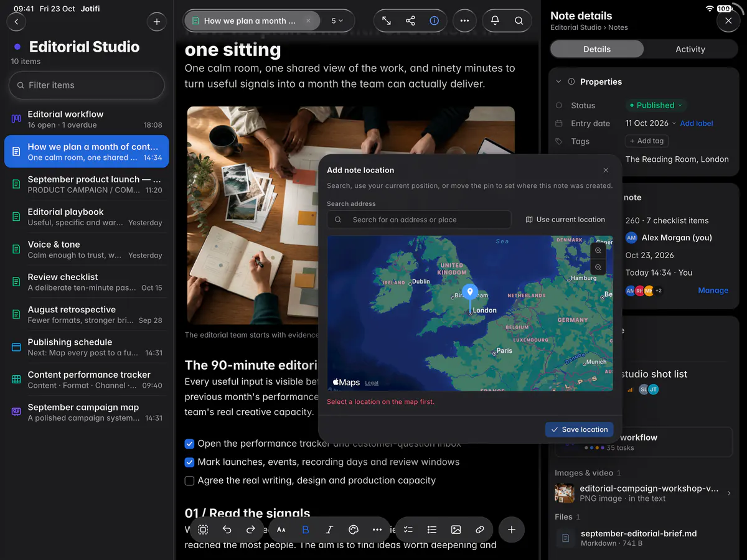Screen dimensions: 747x560
Task: Check 'Agree the real writing, design' item
Action: (190, 480)
